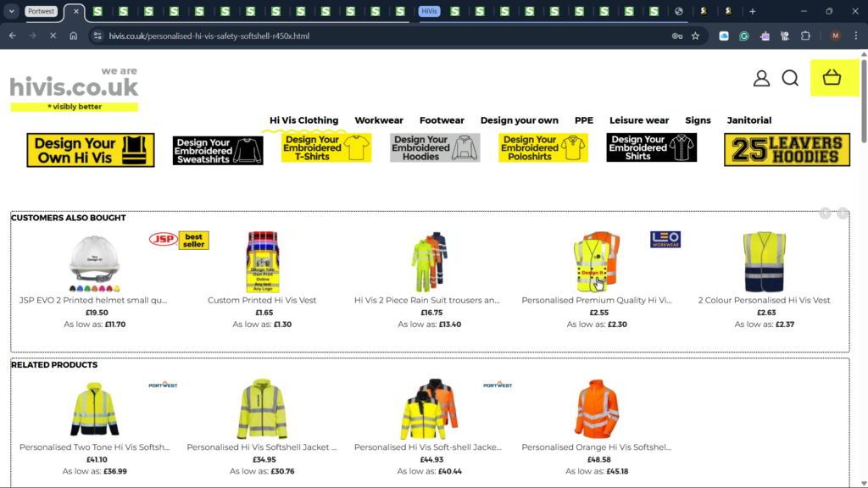
Task: Open the 2 Colour Personalised vest image
Action: (x=765, y=262)
